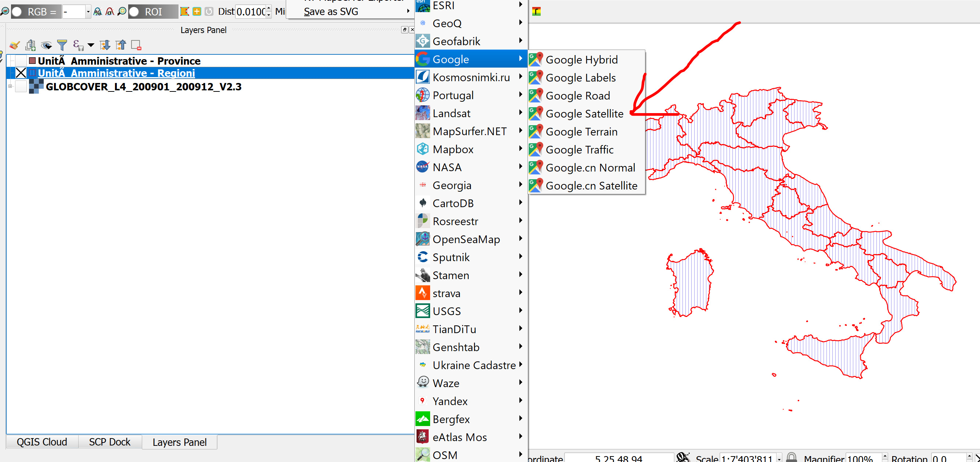Click the orange plus ROI region growing icon
This screenshot has height=462, width=980.
(x=197, y=11)
